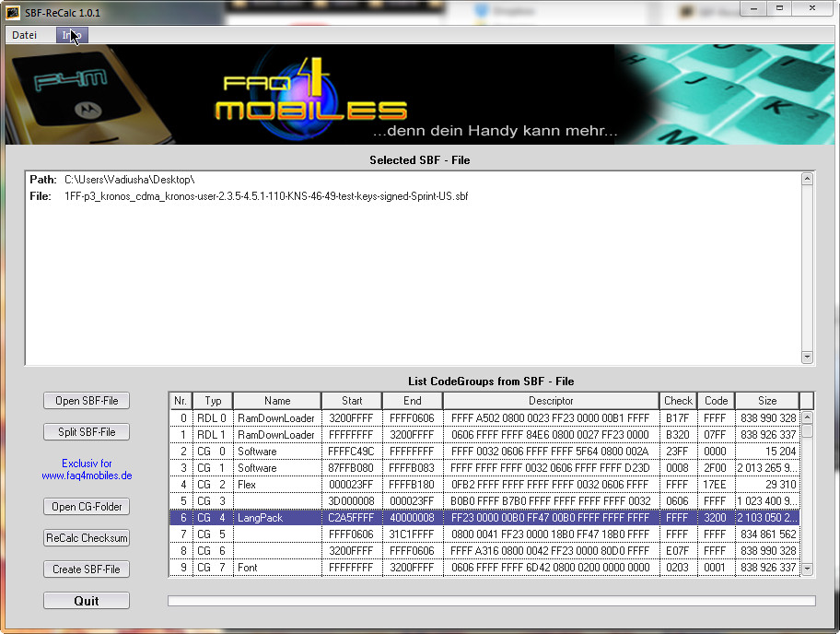
Task: Select the CG 0 Software row
Action: (x=484, y=452)
